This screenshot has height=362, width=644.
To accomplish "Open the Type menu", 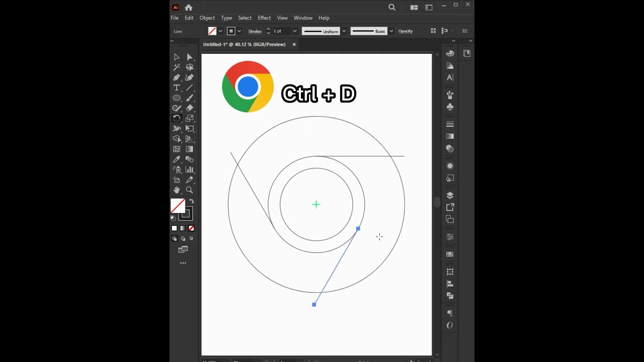I will pyautogui.click(x=226, y=18).
